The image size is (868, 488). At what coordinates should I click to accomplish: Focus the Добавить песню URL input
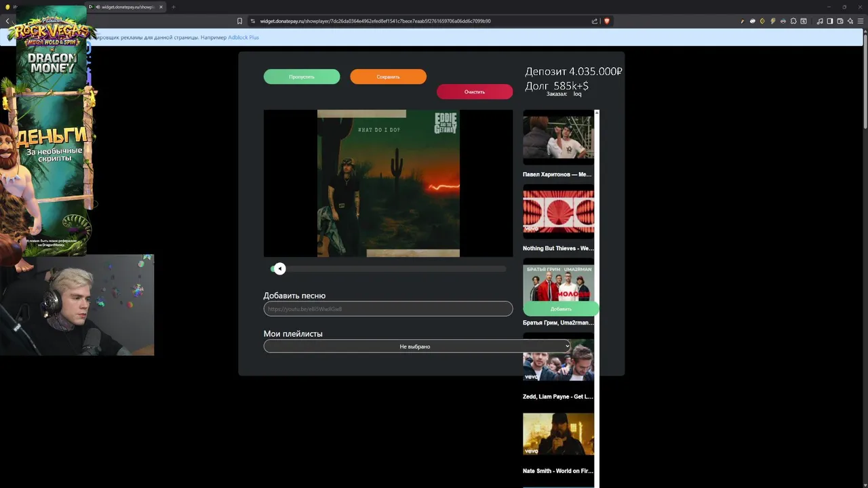coord(388,308)
